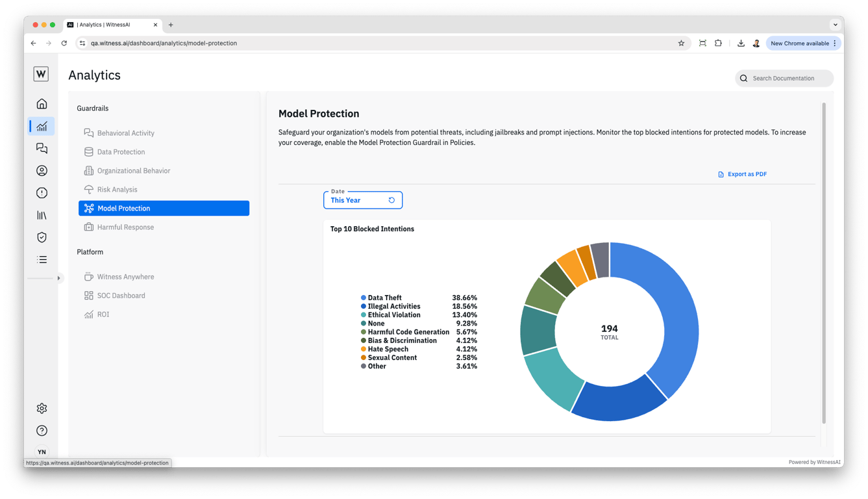Click the browser Forward arrow
Viewport: 868px width, 499px height.
(49, 44)
